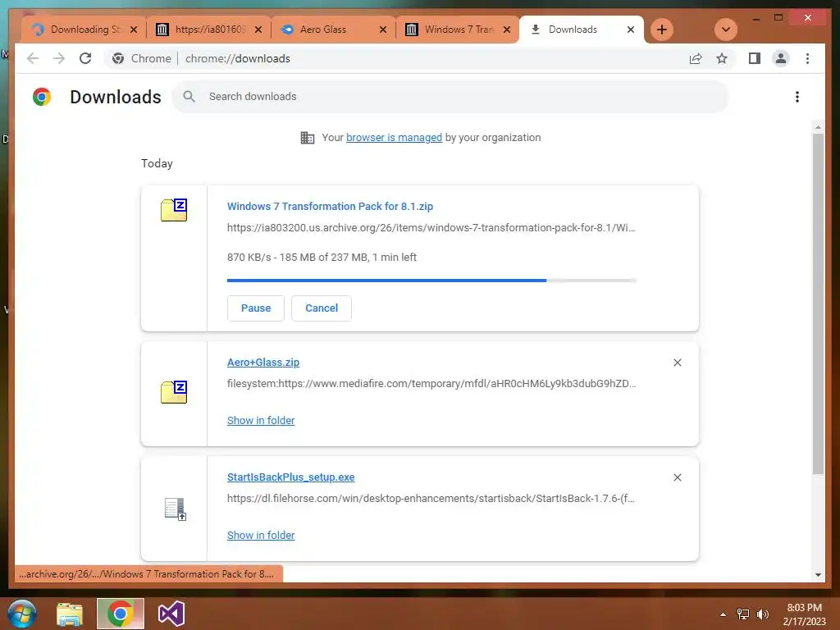Open the side panel icon
The image size is (840, 630).
point(755,58)
